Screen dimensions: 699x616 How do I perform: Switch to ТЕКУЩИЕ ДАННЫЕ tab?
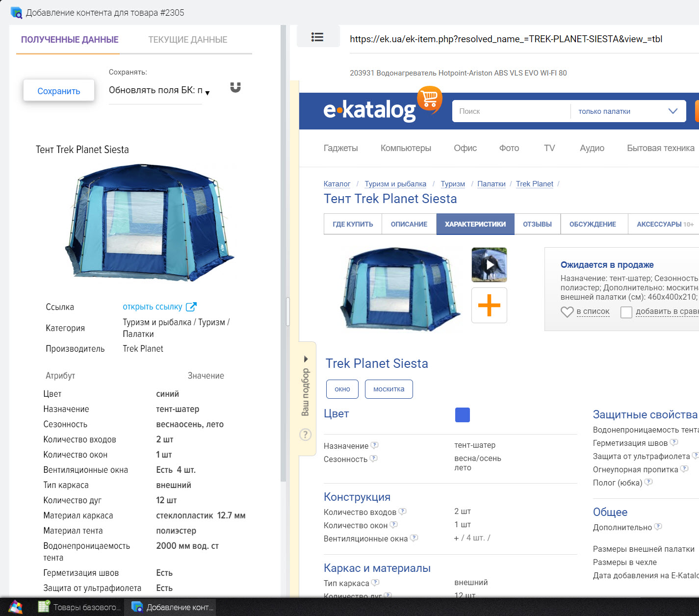[188, 40]
